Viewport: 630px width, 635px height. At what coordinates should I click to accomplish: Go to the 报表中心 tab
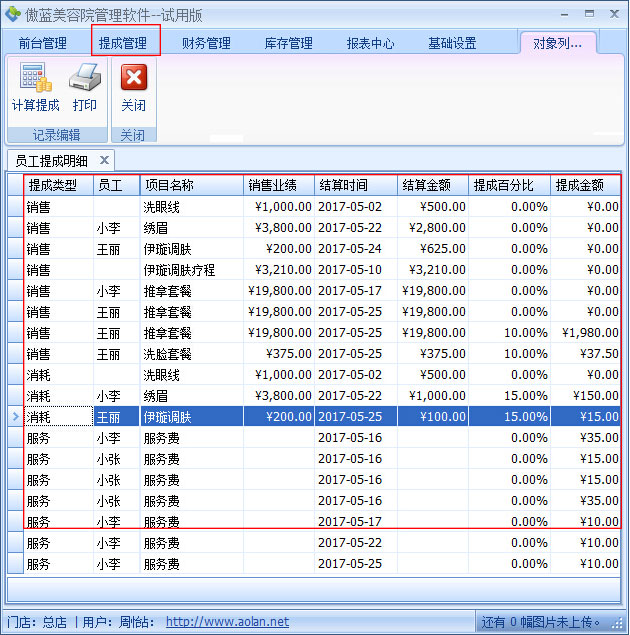pyautogui.click(x=370, y=43)
